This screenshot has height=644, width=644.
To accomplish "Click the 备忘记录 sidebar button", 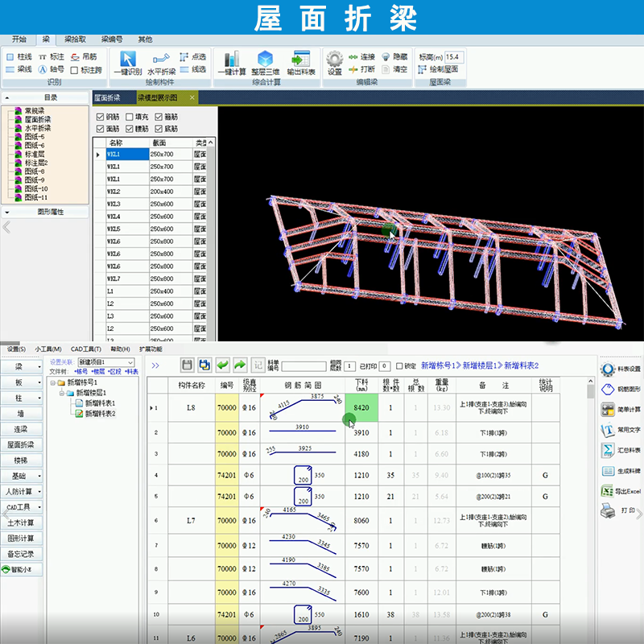I will coord(21,554).
